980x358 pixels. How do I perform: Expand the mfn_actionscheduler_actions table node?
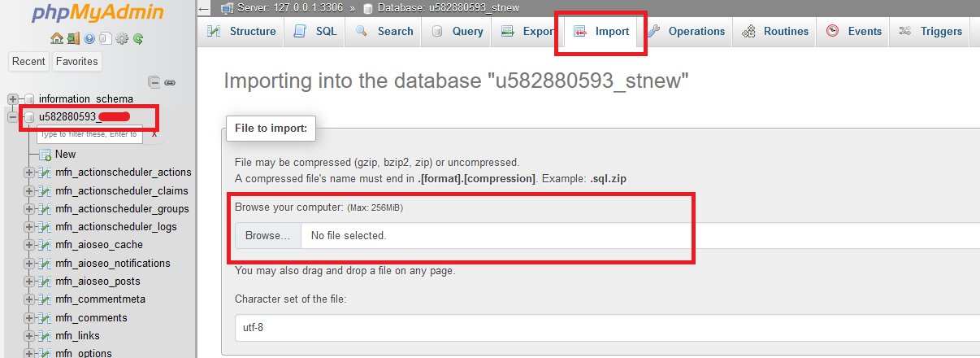(29, 172)
